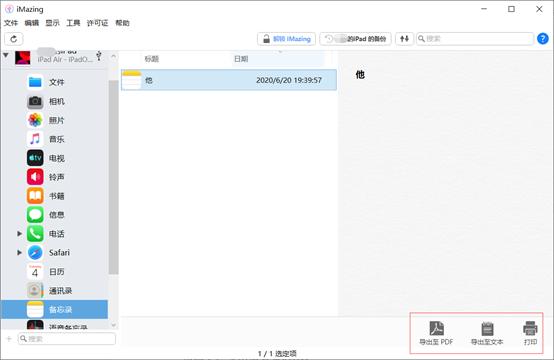The image size is (554, 360).
Task: Click sidebar scroll up arrow
Action: (x=113, y=56)
